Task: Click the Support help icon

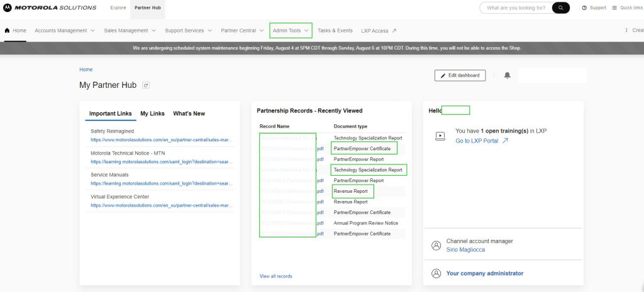Action: point(584,8)
